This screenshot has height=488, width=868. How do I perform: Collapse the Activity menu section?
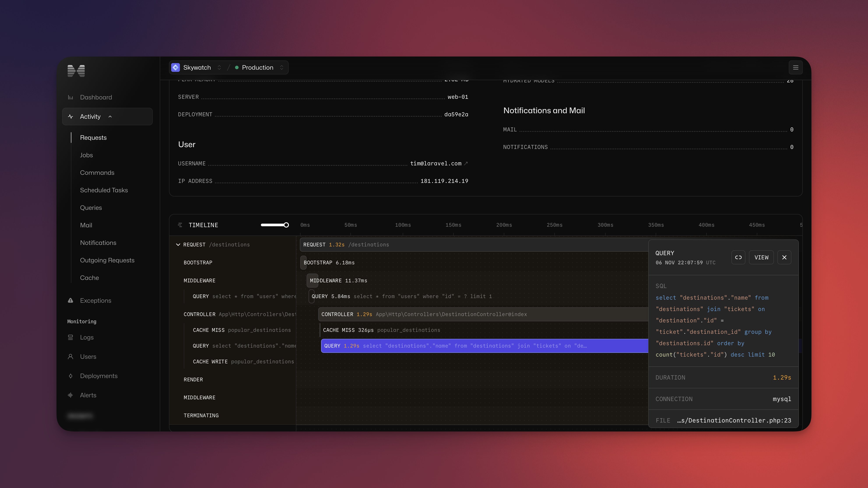click(x=110, y=117)
